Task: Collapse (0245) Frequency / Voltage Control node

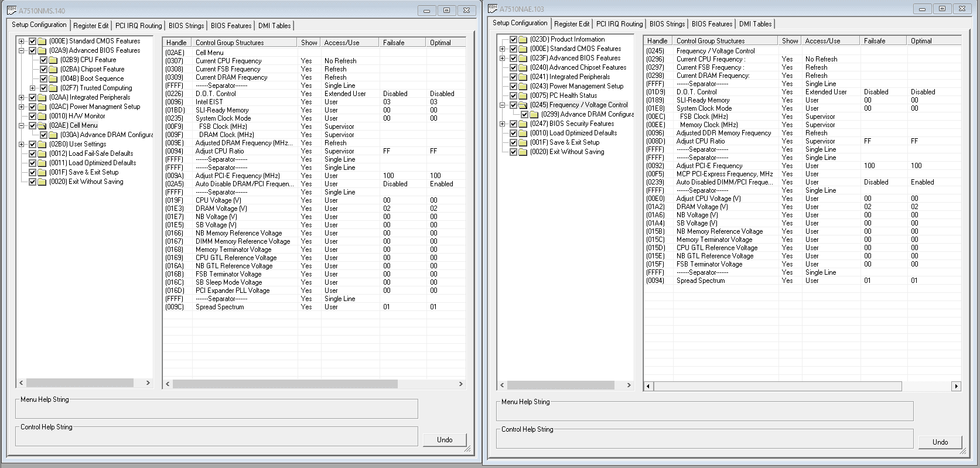Action: [x=503, y=105]
